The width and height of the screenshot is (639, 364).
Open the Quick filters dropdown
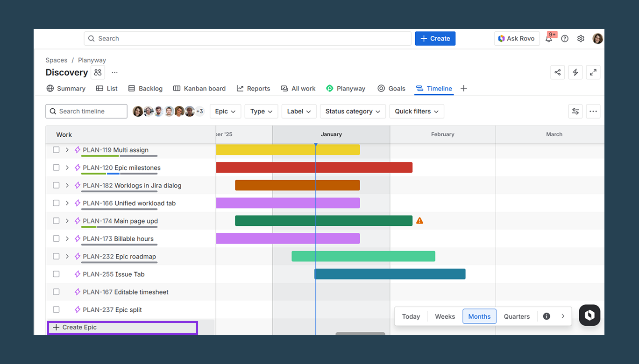point(417,112)
